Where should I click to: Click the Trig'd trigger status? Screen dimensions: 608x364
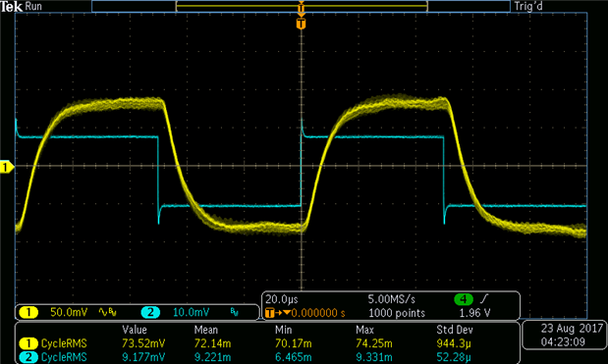click(x=528, y=6)
